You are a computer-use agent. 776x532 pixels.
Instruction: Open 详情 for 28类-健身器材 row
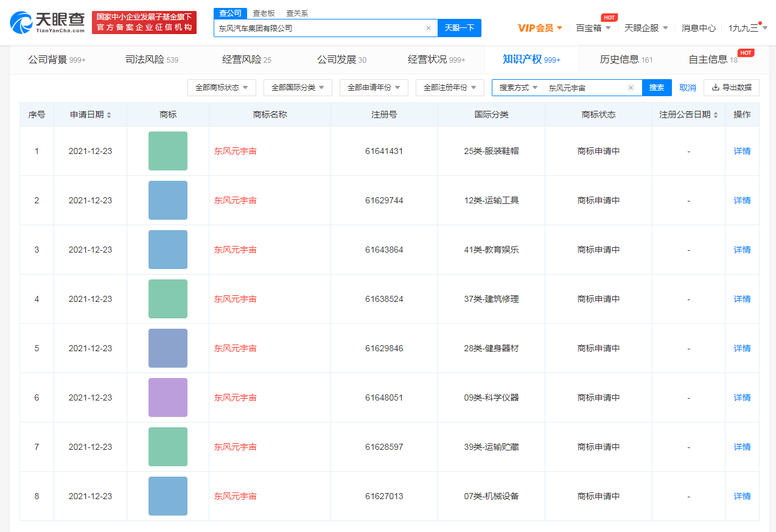point(742,348)
